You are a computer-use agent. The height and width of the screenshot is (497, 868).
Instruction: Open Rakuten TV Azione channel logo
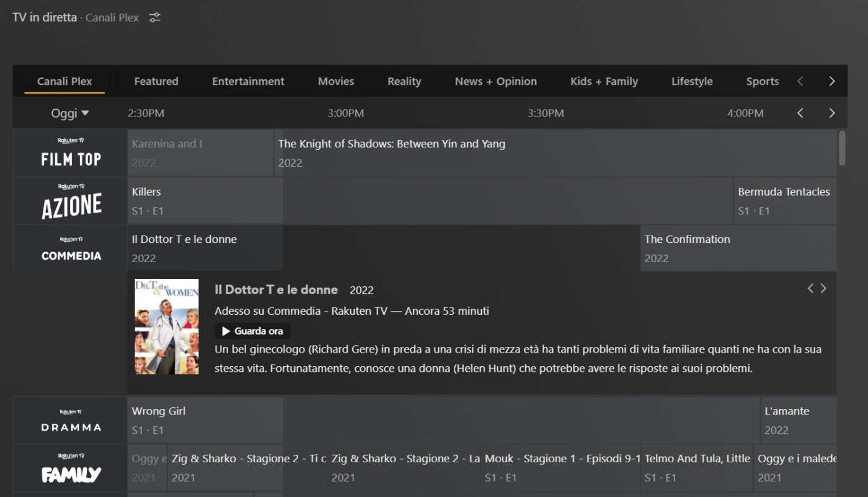[71, 201]
